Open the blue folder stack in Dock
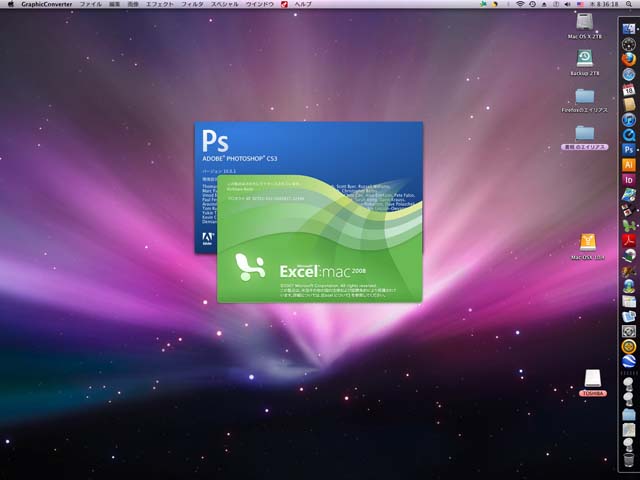Image resolution: width=640 pixels, height=480 pixels. 629,415
